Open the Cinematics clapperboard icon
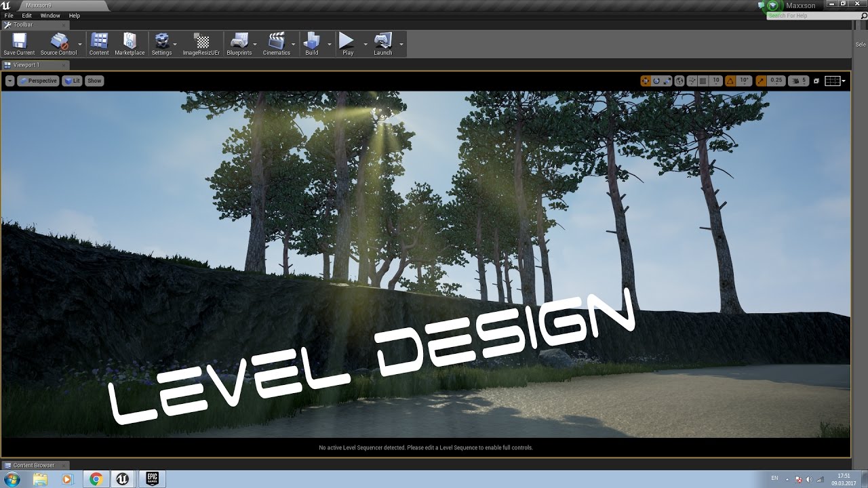868x488 pixels. click(277, 44)
